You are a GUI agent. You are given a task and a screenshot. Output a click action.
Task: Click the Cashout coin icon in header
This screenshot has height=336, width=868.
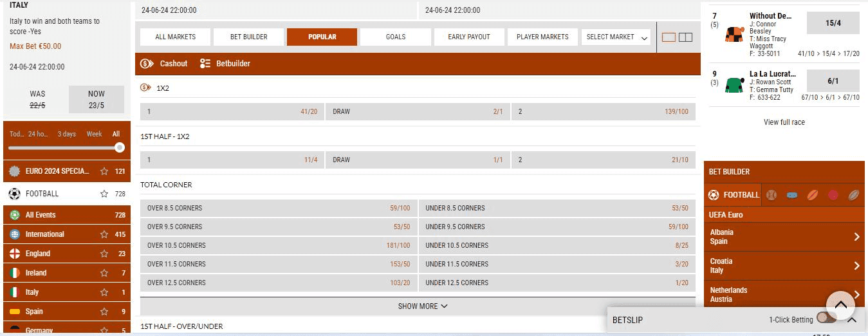coord(147,64)
